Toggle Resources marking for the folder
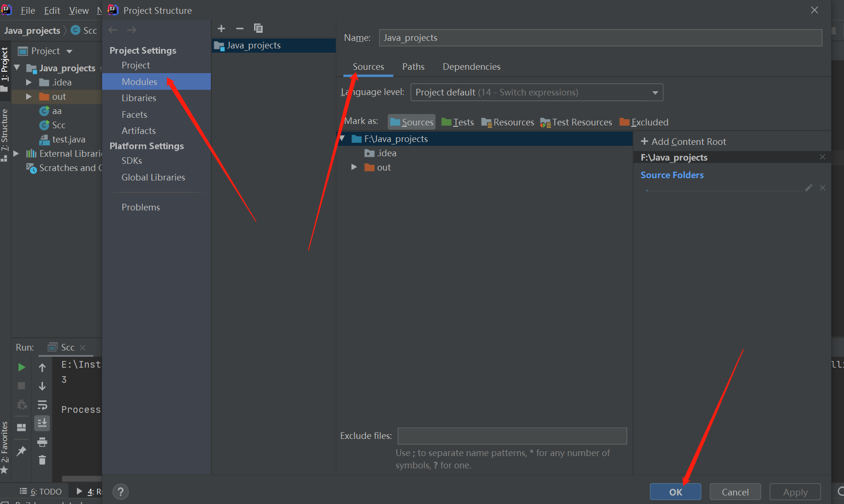The image size is (844, 504). click(507, 122)
